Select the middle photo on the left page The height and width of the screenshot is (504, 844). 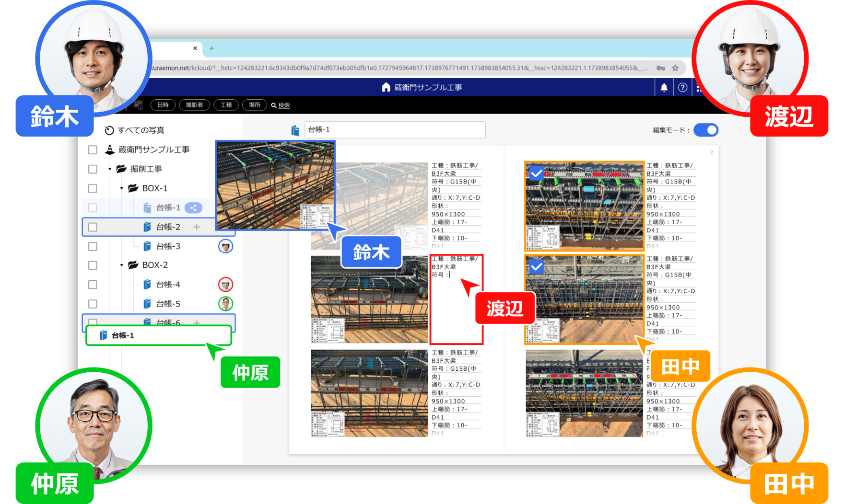click(369, 299)
